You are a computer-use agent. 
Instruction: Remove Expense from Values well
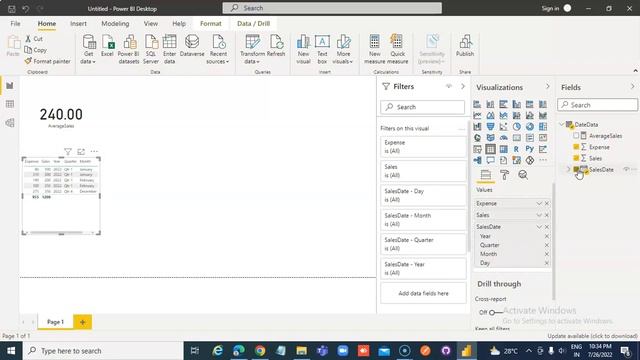coord(547,203)
